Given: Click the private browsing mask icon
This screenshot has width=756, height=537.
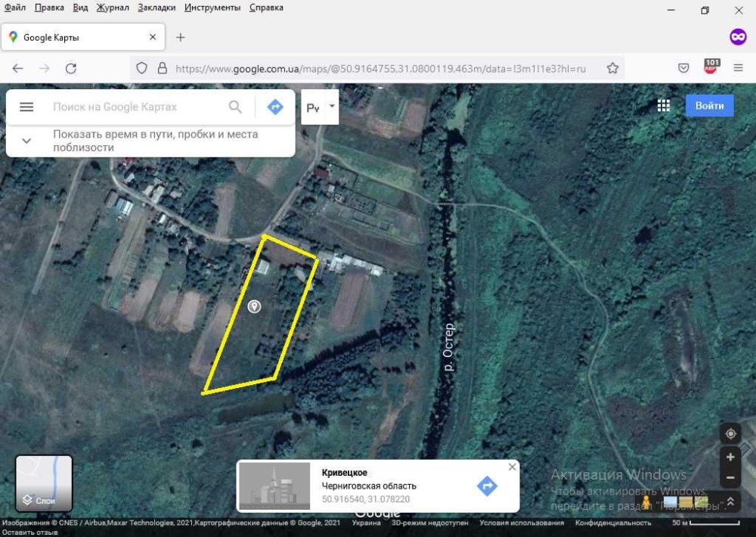Looking at the screenshot, I should [x=738, y=37].
